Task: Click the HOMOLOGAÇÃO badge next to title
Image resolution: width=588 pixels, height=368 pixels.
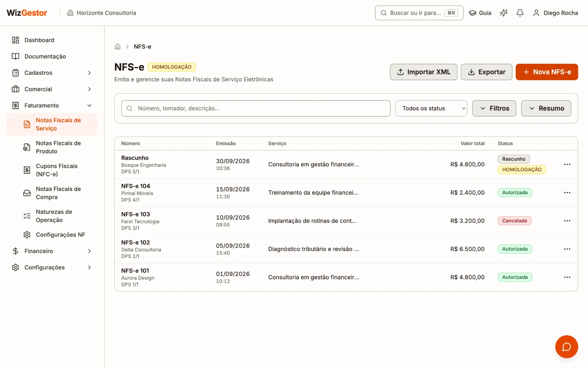Action: (172, 67)
